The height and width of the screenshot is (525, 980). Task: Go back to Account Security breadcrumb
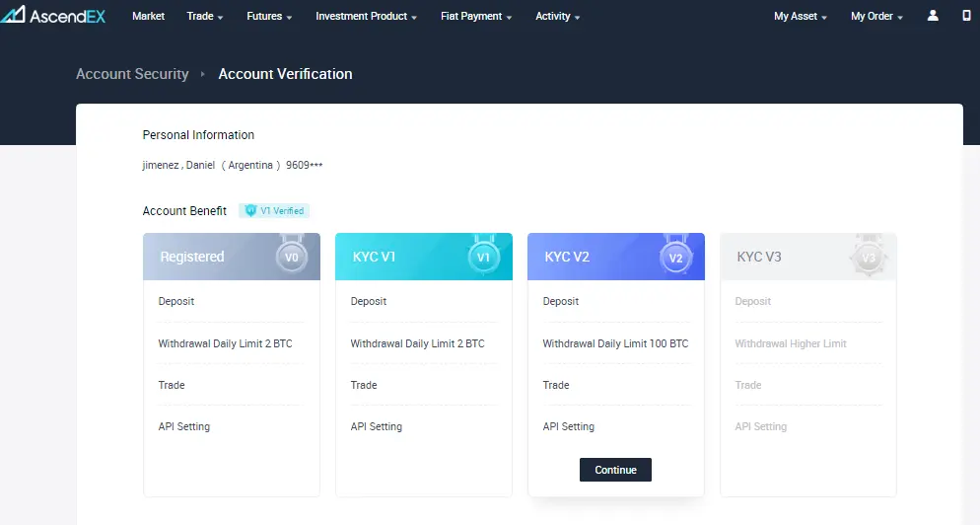[x=132, y=74]
